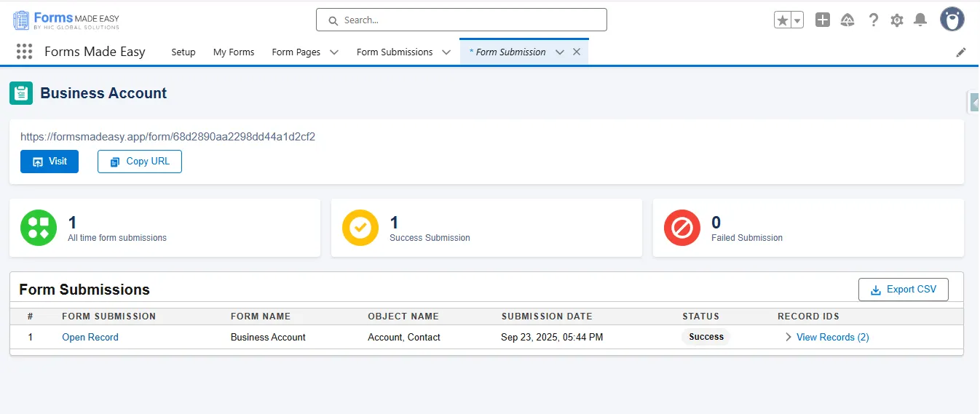The width and height of the screenshot is (980, 414).
Task: Click the STATUS column header
Action: click(x=700, y=317)
